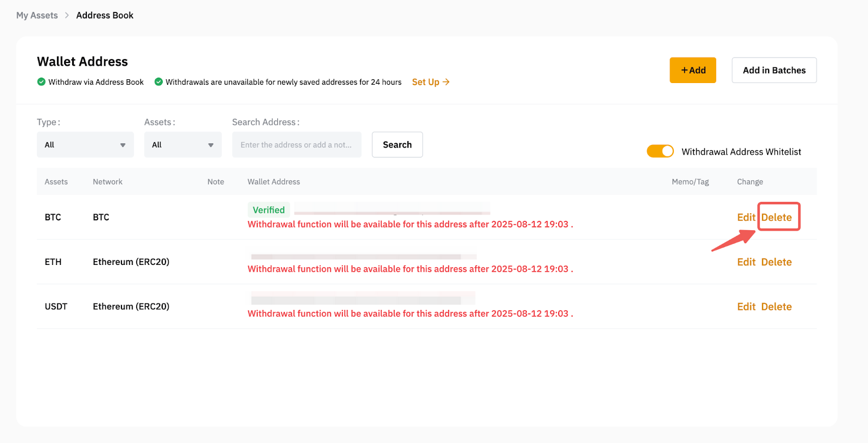Viewport: 868px width, 443px height.
Task: Delete the ETH address entry
Action: (x=776, y=262)
